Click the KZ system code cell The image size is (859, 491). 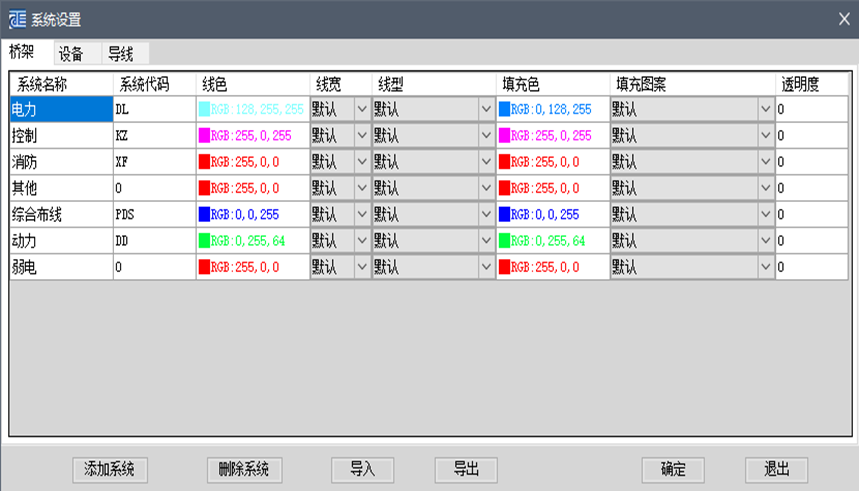(x=154, y=135)
